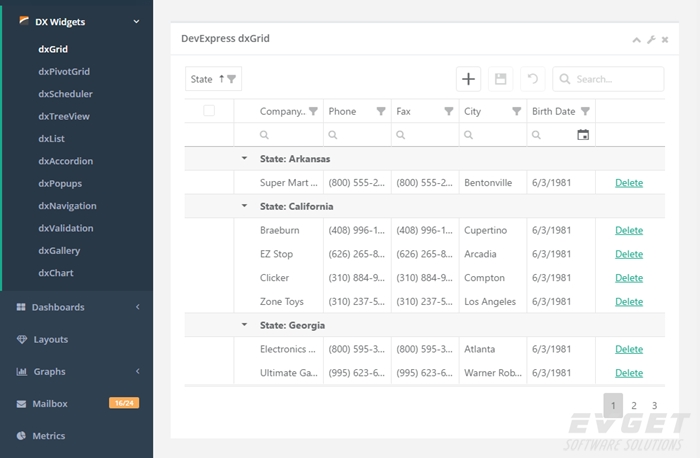The width and height of the screenshot is (700, 458).
Task: Go to page 3 of the grid
Action: 654,405
